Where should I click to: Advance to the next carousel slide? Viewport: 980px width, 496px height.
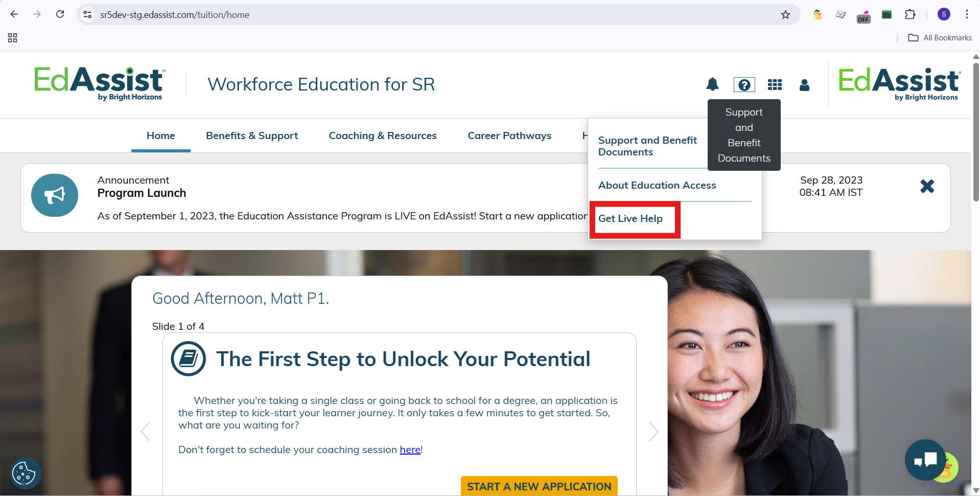[x=654, y=432]
